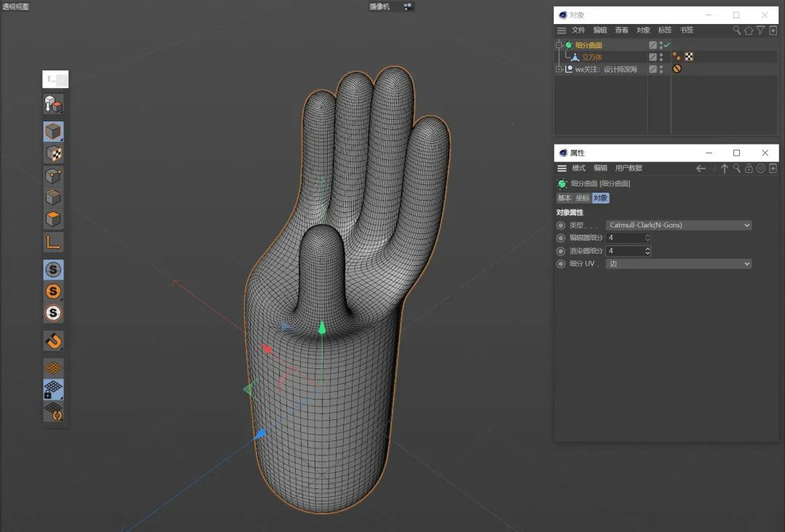Open the 用户数据 menu in Attributes panel
785x532 pixels.
[629, 169]
